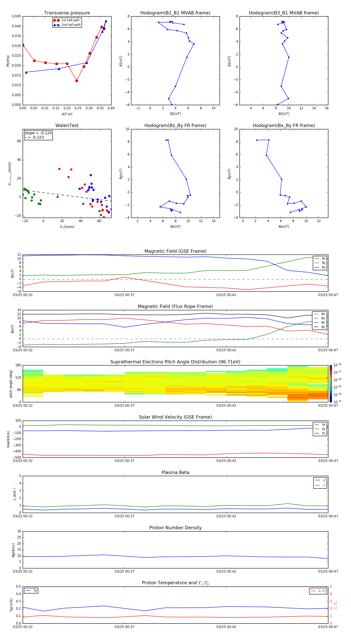
Task: Click the "Solar Wind Velocity (GSE Frame)" title
Action: click(x=175, y=417)
